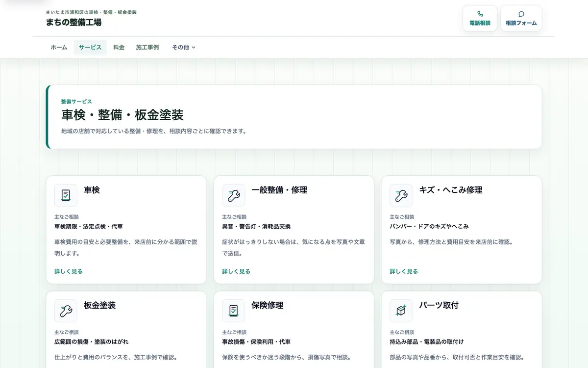The height and width of the screenshot is (368, 588).
Task: Click the checklist icon on the 車検 card
Action: 66,195
